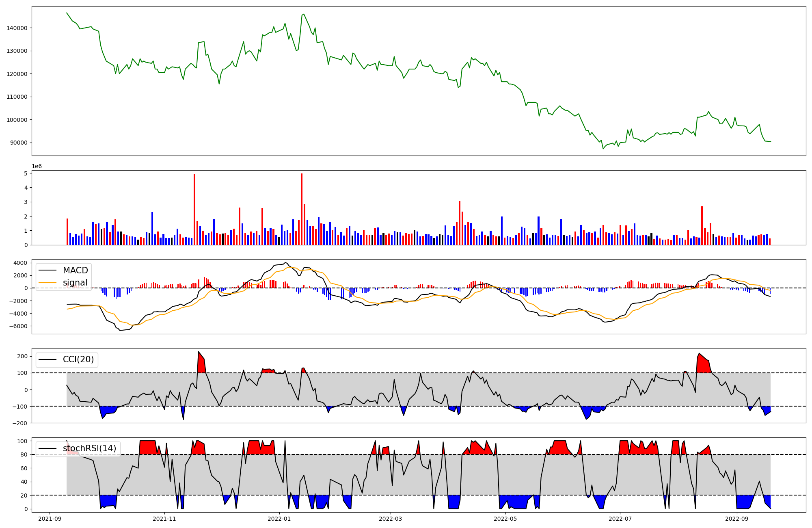This screenshot has width=812, height=528.
Task: Click the 1e6 volume axis multiplier label
Action: [37, 167]
